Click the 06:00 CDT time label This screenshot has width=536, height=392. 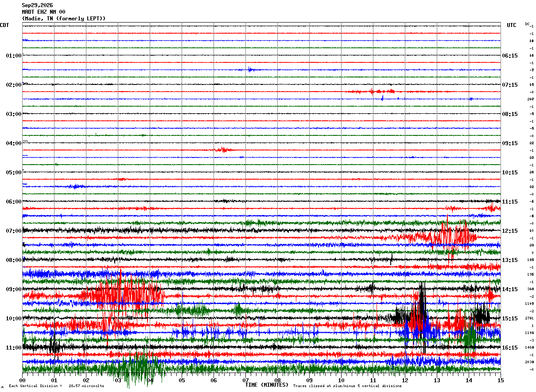[x=14, y=202]
